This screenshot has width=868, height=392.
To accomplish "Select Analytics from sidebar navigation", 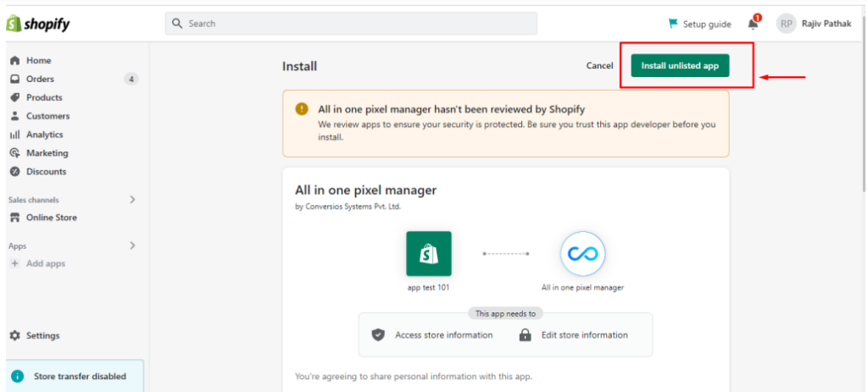I will pyautogui.click(x=44, y=135).
